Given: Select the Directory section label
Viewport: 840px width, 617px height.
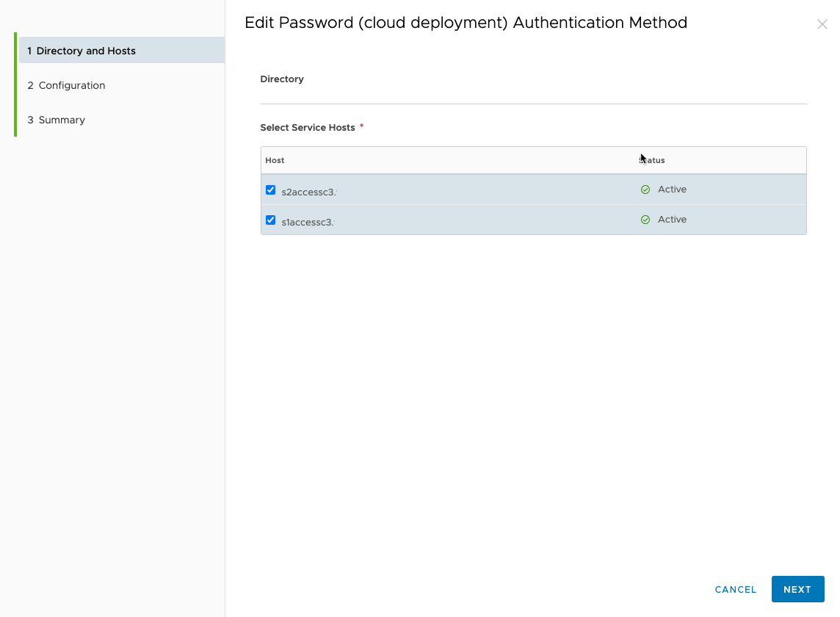Looking at the screenshot, I should coord(282,79).
